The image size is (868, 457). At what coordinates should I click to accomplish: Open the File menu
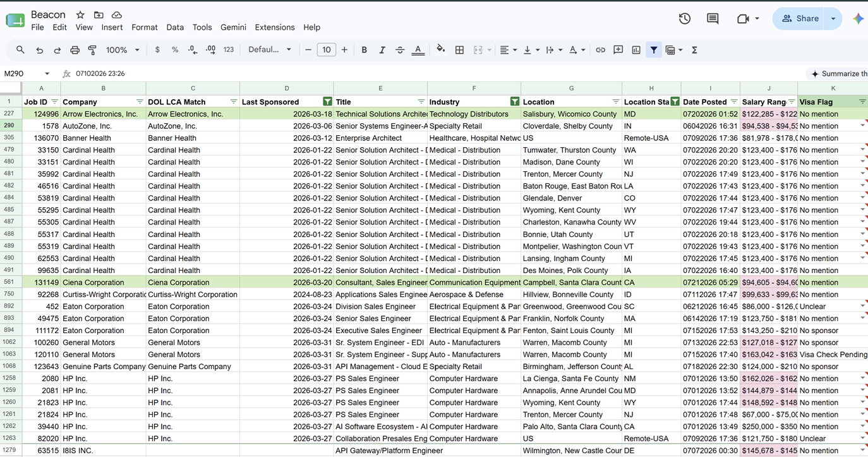point(37,28)
